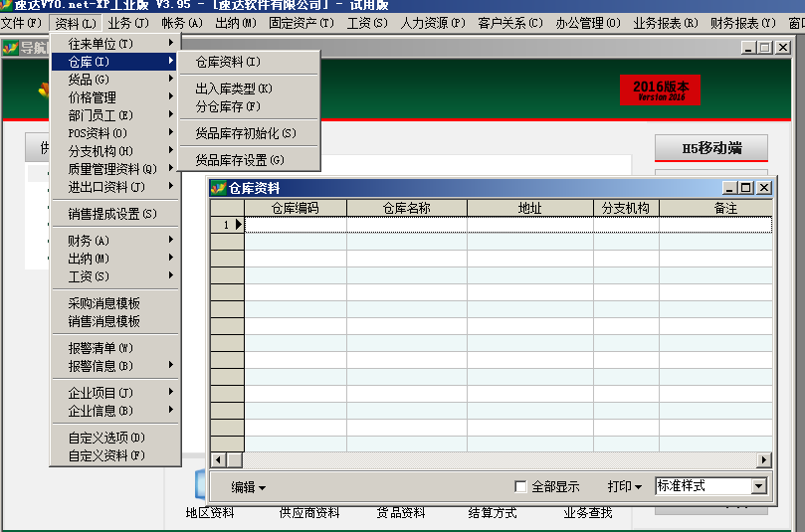This screenshot has width=805, height=532.
Task: Open the 文件(F) menu
Action: 21,24
